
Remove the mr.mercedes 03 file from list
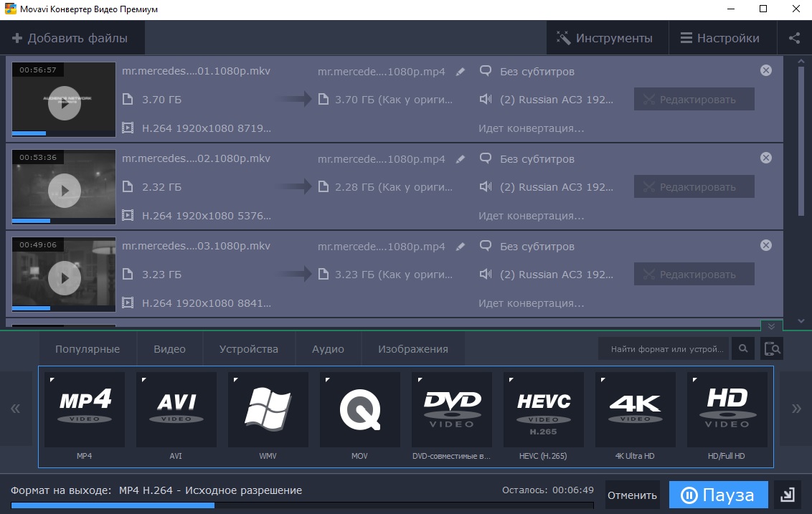point(766,245)
